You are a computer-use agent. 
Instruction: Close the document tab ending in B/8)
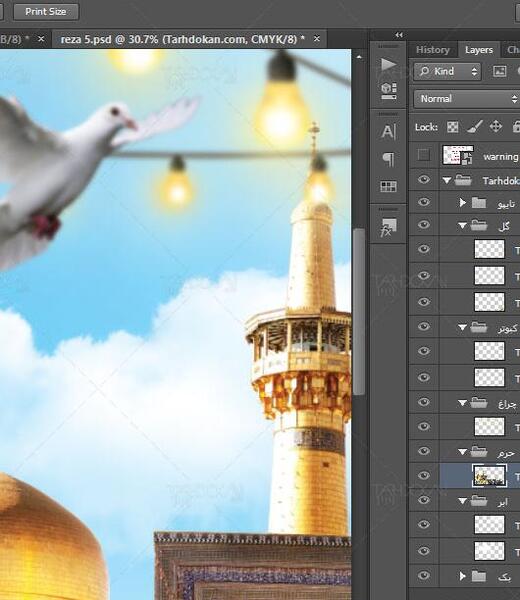41,39
